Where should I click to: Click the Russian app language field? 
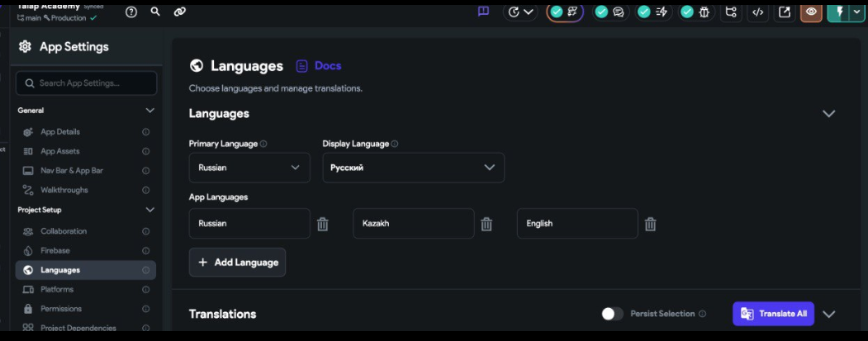pos(249,224)
